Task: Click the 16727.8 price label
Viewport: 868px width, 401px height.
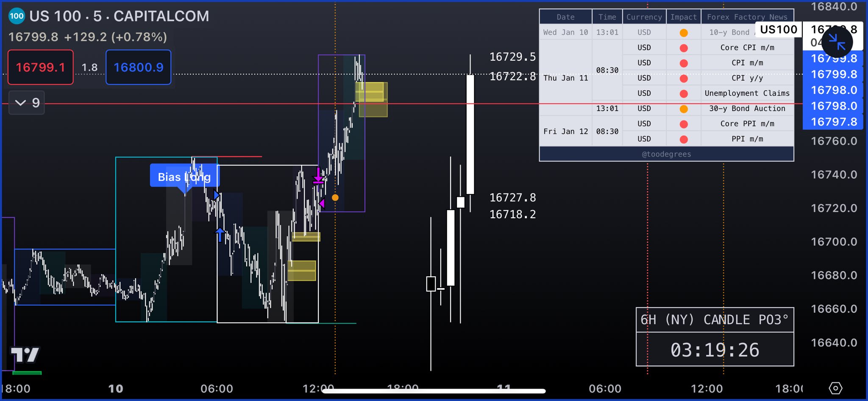Action: [x=512, y=197]
